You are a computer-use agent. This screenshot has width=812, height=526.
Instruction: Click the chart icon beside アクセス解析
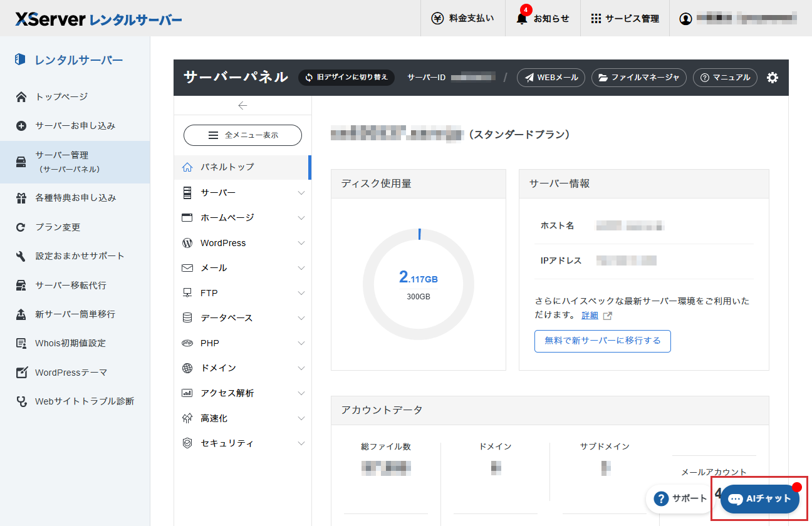[187, 393]
